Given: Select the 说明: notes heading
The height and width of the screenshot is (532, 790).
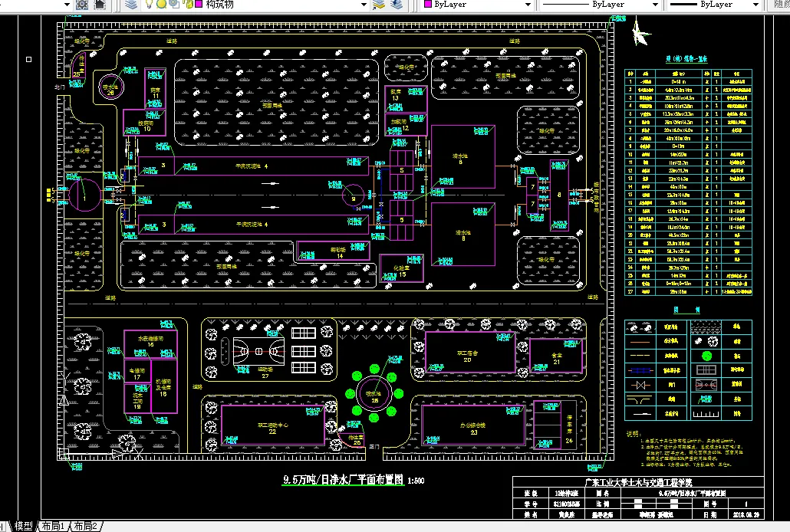Looking at the screenshot, I should 634,433.
